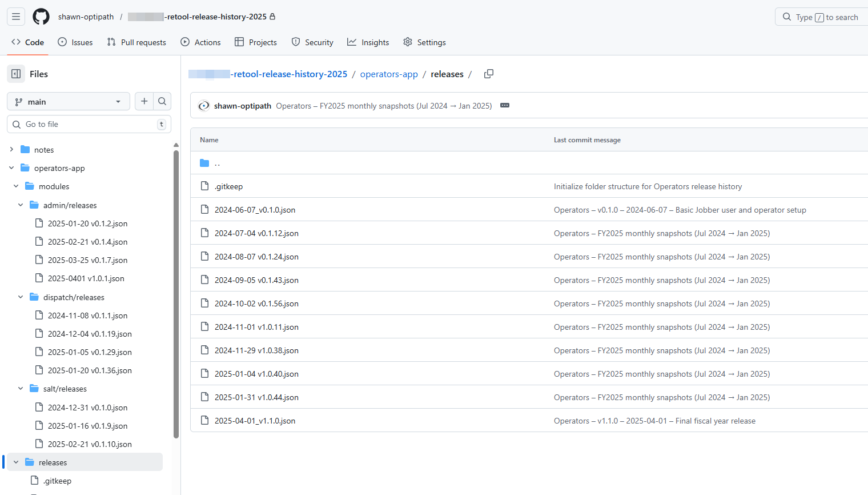Open the Insights tab

point(368,42)
